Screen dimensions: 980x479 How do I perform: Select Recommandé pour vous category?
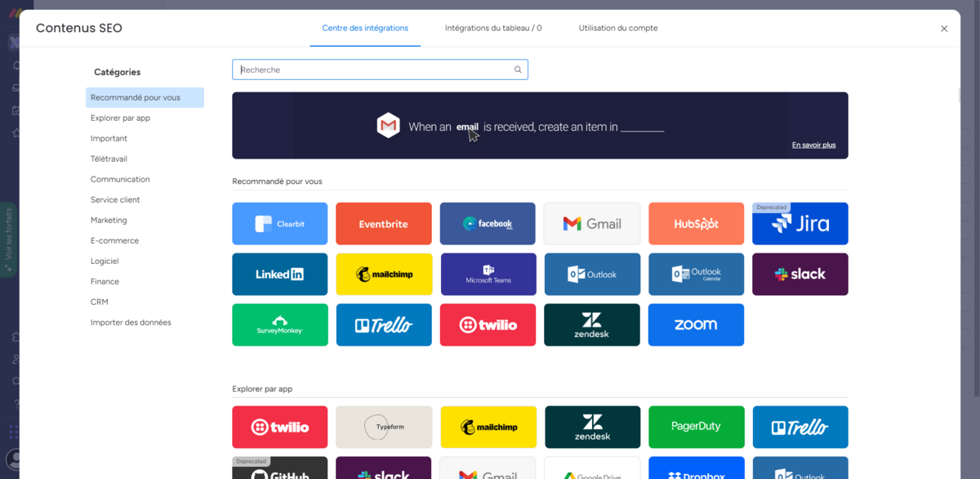pos(145,97)
